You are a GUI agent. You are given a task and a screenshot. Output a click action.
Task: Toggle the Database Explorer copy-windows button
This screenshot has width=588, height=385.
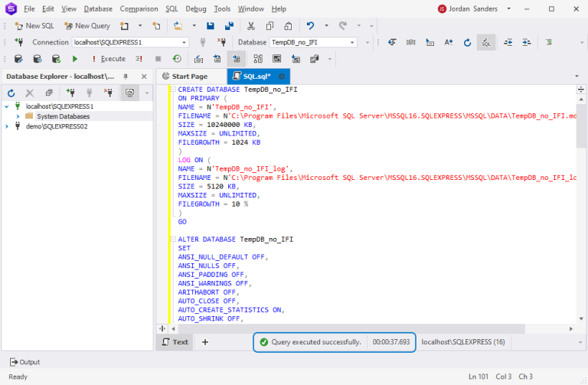tap(129, 93)
